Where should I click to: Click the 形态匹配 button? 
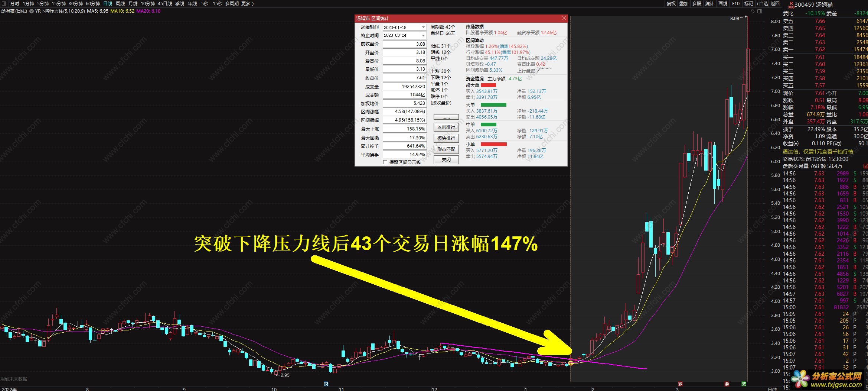446,149
